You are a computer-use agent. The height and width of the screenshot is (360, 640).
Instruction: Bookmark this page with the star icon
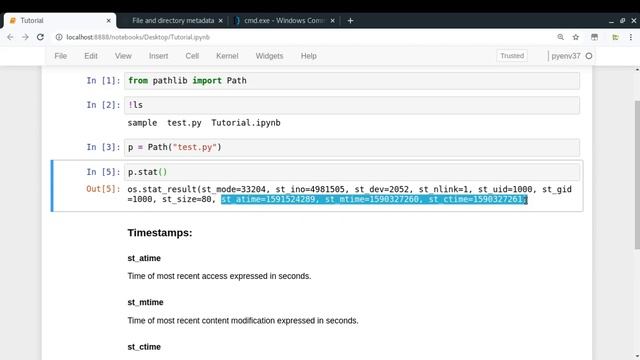[576, 37]
